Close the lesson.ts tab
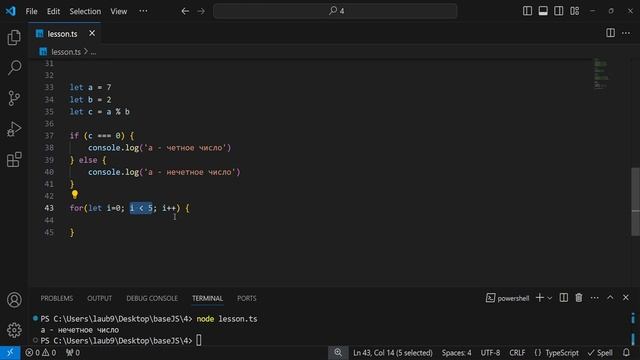 click(92, 33)
